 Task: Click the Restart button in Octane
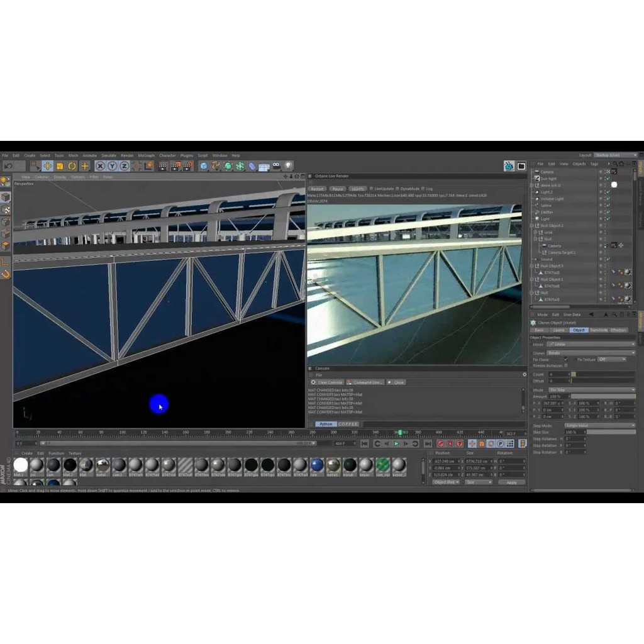tap(318, 189)
